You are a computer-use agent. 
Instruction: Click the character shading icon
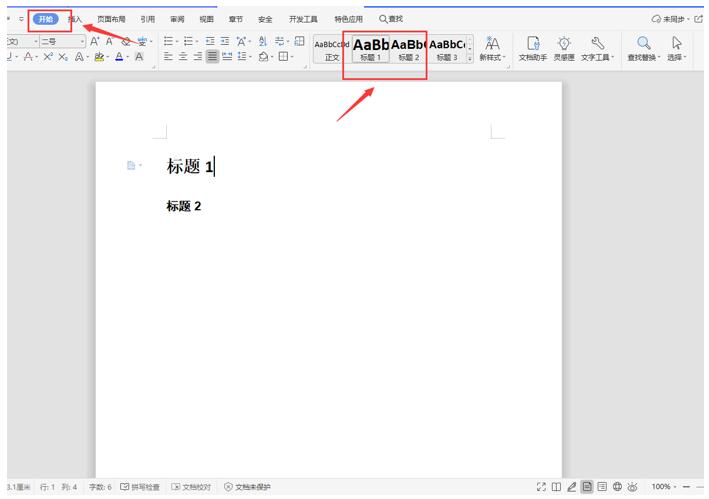tap(139, 57)
